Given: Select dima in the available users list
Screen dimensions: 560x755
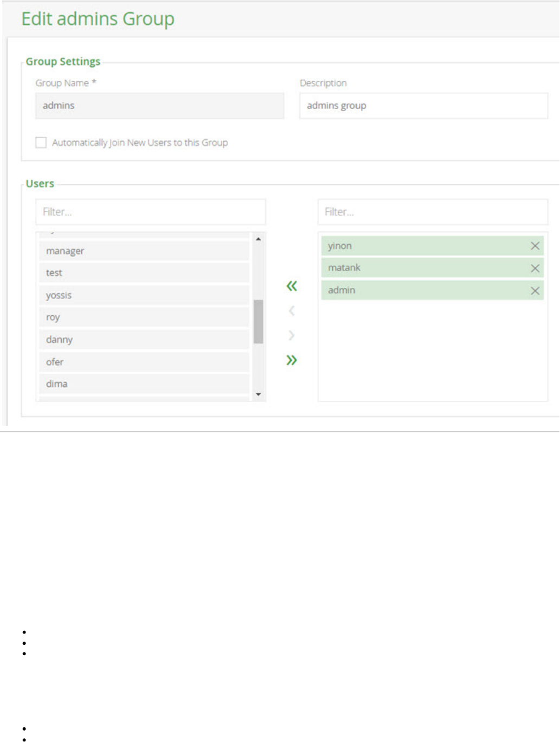Looking at the screenshot, I should [144, 384].
